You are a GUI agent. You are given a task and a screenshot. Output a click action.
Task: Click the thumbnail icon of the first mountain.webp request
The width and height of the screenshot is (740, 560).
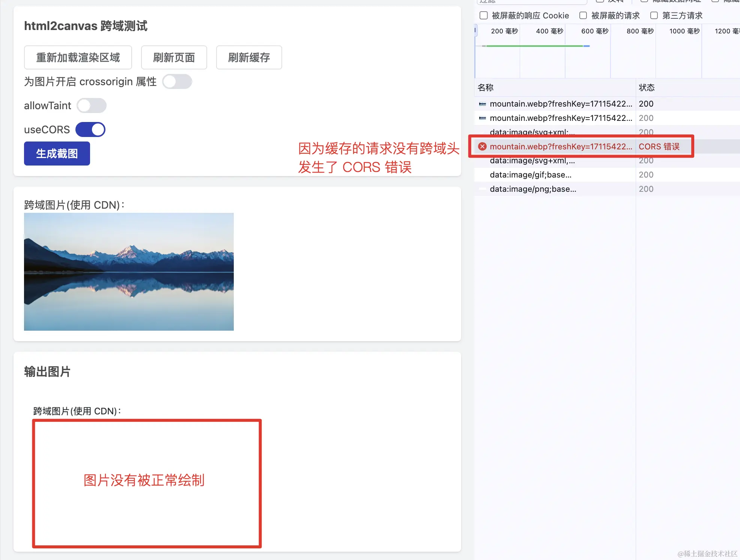(x=483, y=104)
